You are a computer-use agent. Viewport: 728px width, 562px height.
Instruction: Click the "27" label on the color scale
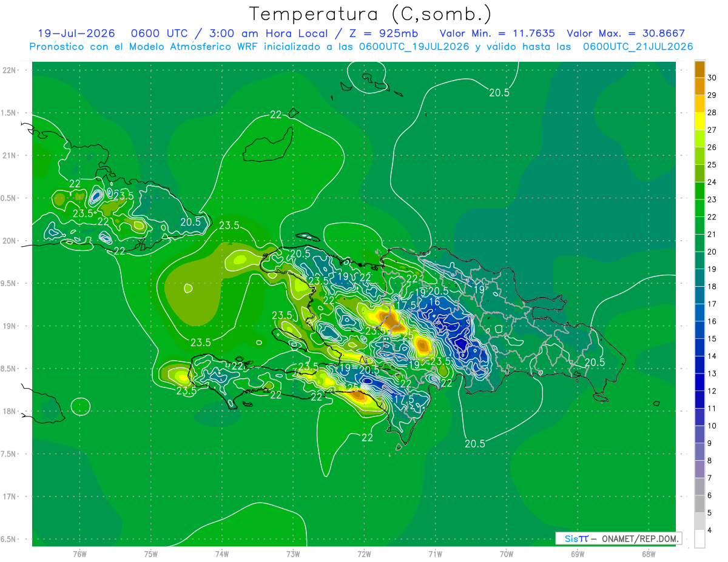(713, 130)
